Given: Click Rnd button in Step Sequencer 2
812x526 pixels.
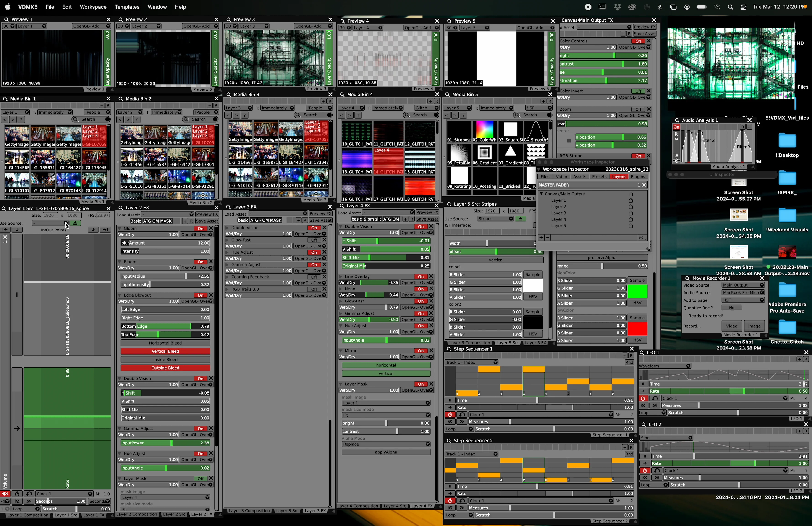Looking at the screenshot, I should pyautogui.click(x=629, y=454).
